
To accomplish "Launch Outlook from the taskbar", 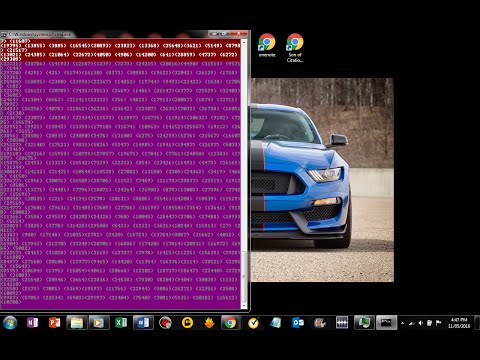I will point(298,323).
